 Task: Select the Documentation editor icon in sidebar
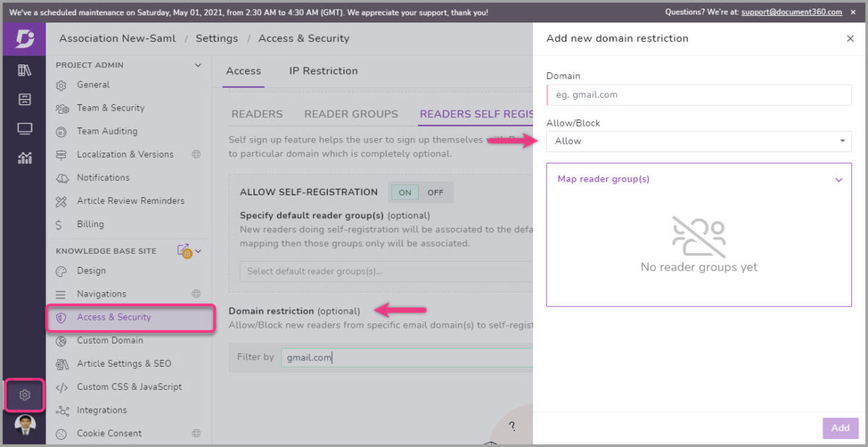pos(24,99)
